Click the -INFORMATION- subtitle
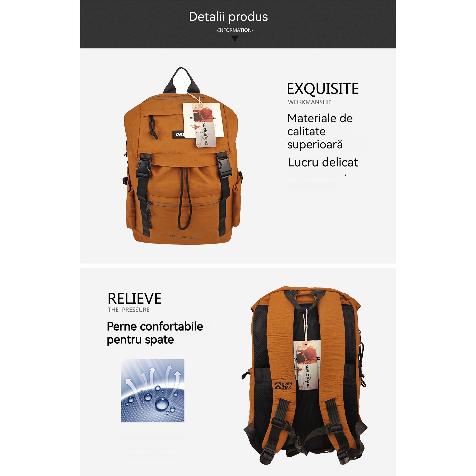The height and width of the screenshot is (476, 476). coord(235,30)
